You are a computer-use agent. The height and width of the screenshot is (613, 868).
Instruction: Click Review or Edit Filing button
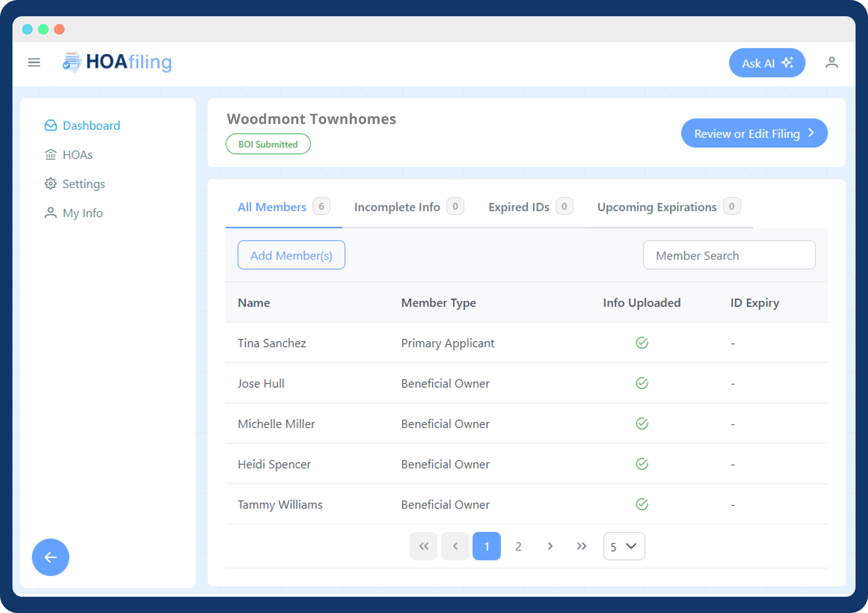[x=754, y=133]
